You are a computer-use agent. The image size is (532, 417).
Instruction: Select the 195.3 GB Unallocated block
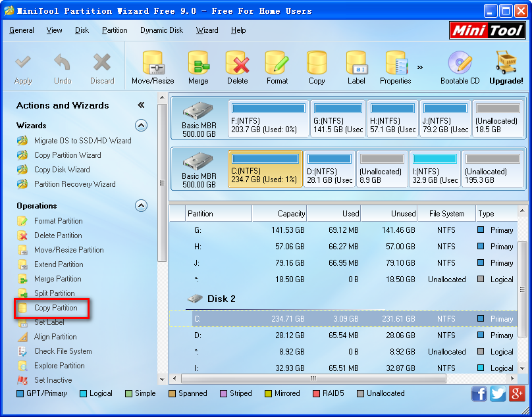coord(492,169)
